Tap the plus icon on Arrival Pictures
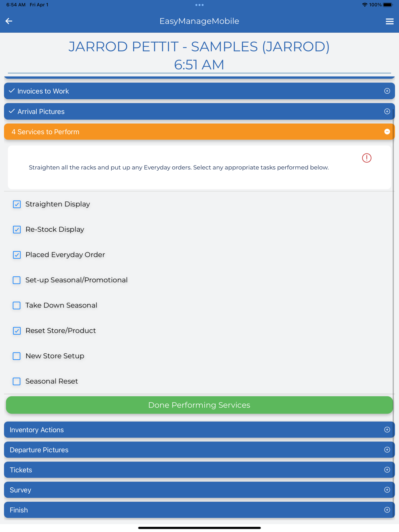This screenshot has width=399, height=532. 387,111
